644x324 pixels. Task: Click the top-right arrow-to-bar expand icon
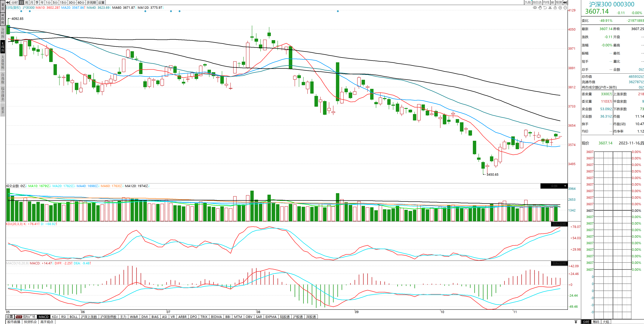[565, 3]
